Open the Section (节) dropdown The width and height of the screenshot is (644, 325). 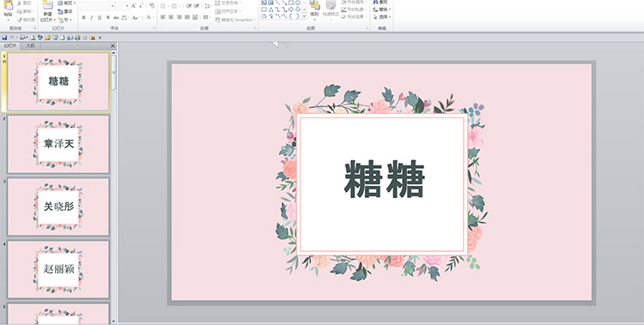point(65,20)
